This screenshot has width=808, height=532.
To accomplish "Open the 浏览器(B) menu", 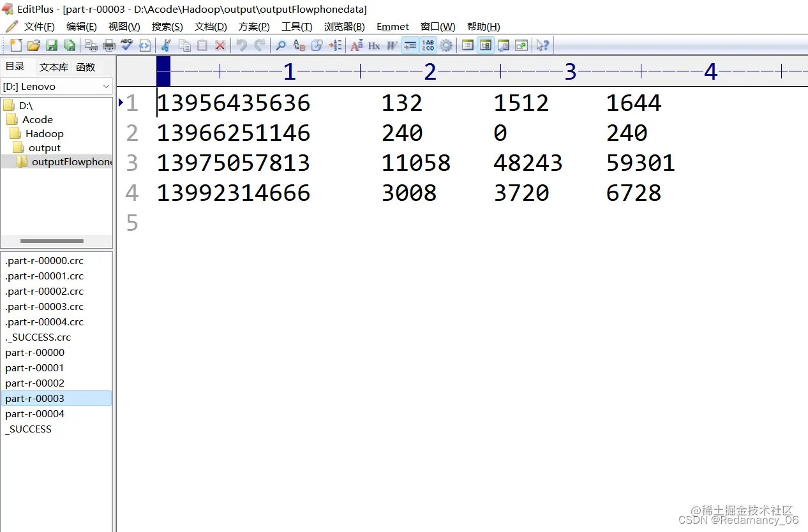I will (x=345, y=27).
